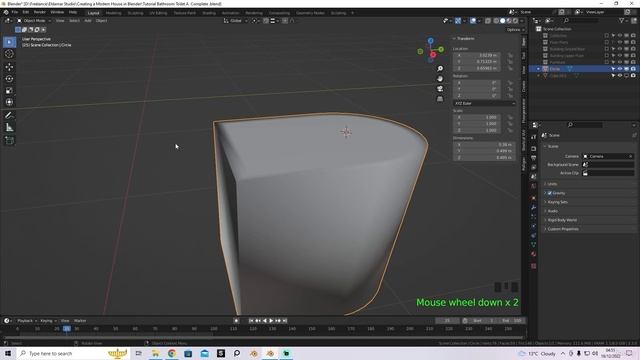
Task: Toggle eye visibility for Furniture collection
Action: [x=620, y=62]
